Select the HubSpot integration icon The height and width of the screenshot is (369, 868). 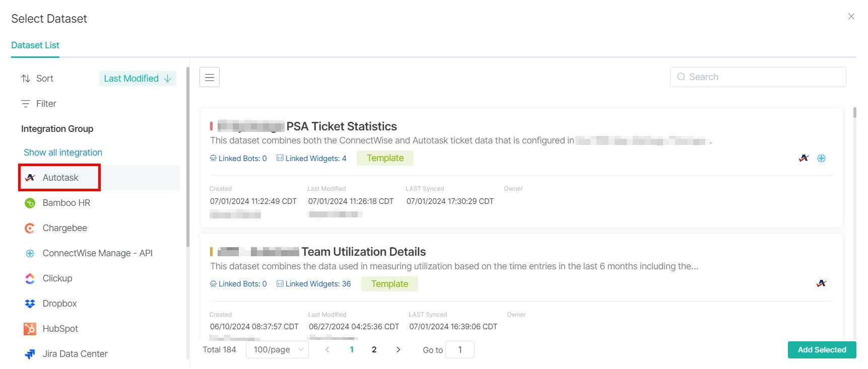(30, 329)
